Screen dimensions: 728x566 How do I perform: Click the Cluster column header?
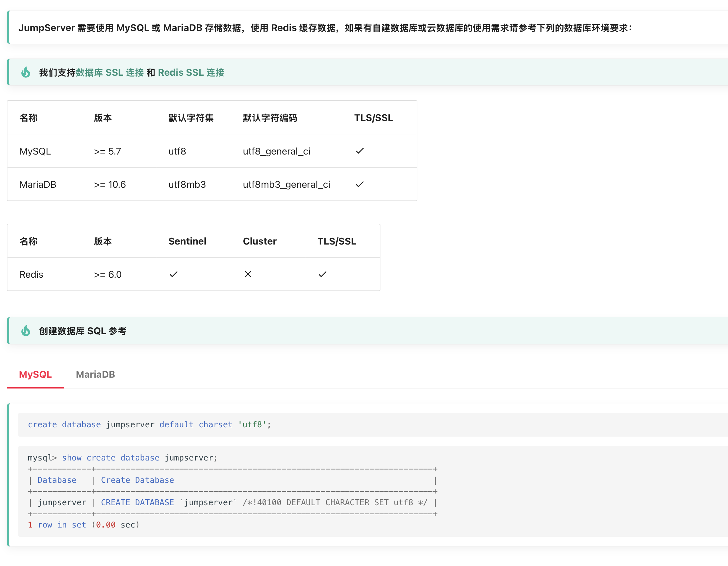(259, 241)
